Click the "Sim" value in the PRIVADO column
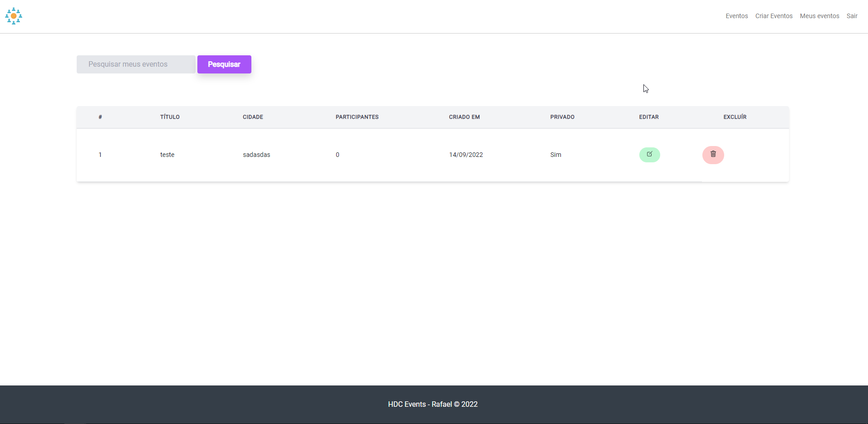Image resolution: width=868 pixels, height=424 pixels. click(556, 155)
